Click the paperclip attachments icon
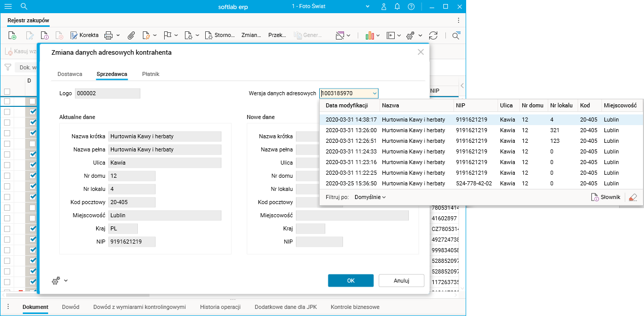This screenshot has width=644, height=316. pyautogui.click(x=131, y=35)
